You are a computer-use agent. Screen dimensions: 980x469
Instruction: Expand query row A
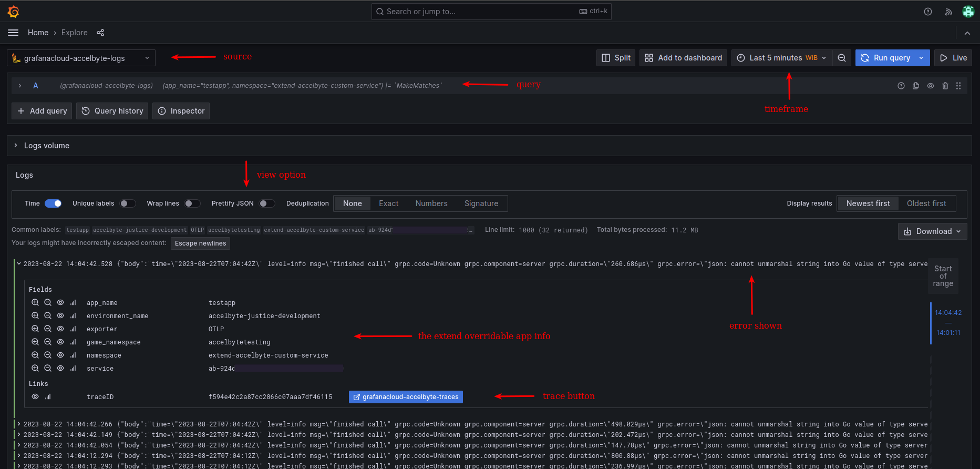coord(20,86)
